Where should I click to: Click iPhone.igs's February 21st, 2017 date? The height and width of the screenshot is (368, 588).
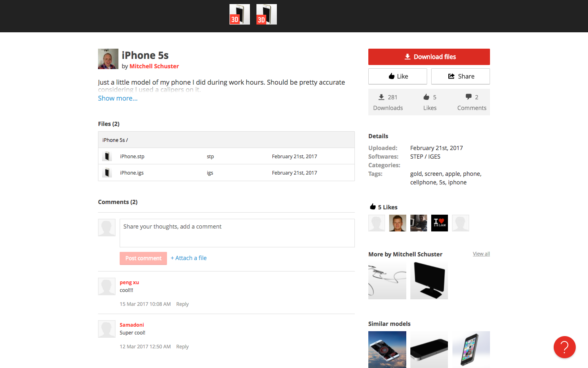coord(294,173)
